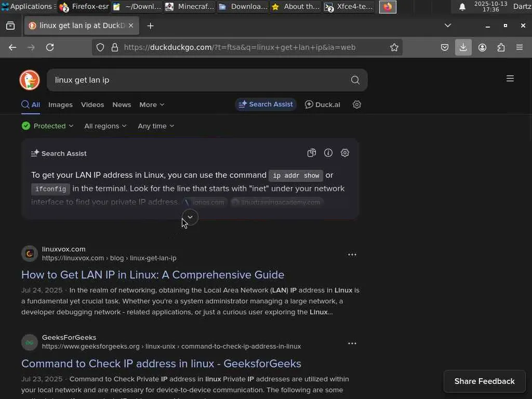Expand the More search categories menu
The image size is (532, 399).
(152, 105)
